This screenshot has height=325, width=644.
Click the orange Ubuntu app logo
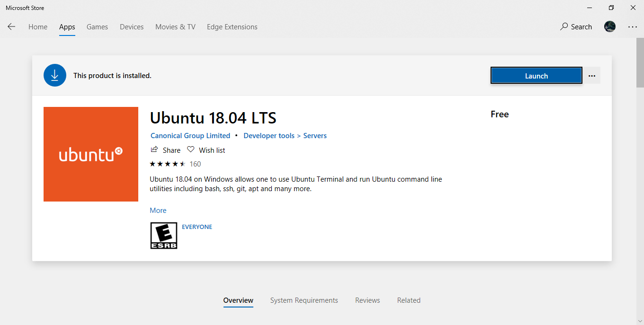pos(91,154)
